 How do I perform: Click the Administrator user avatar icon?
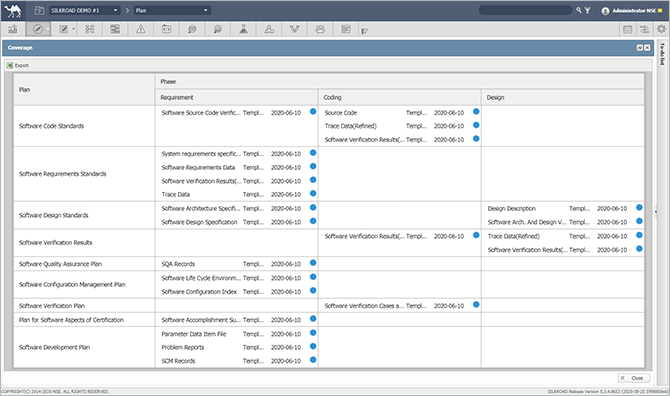click(x=605, y=11)
